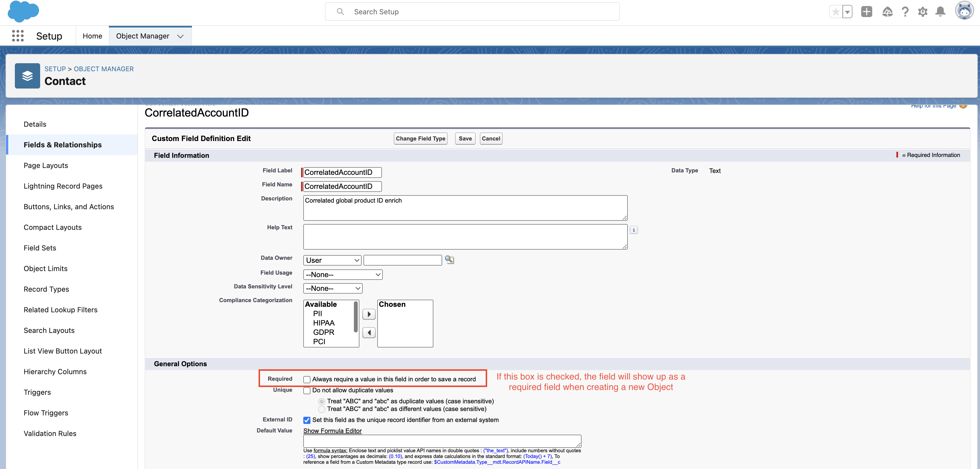Viewport: 980px width, 469px height.
Task: Enable Do not allow duplicate values
Action: (307, 390)
